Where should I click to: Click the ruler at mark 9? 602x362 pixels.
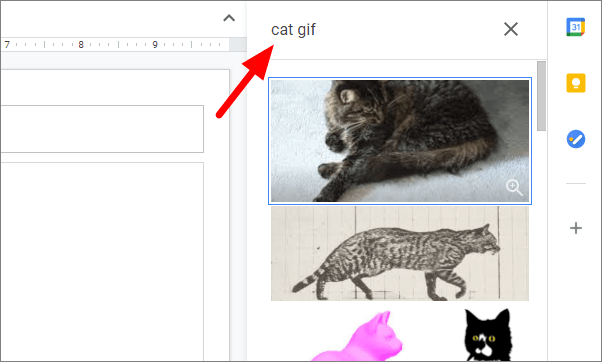[x=155, y=45]
